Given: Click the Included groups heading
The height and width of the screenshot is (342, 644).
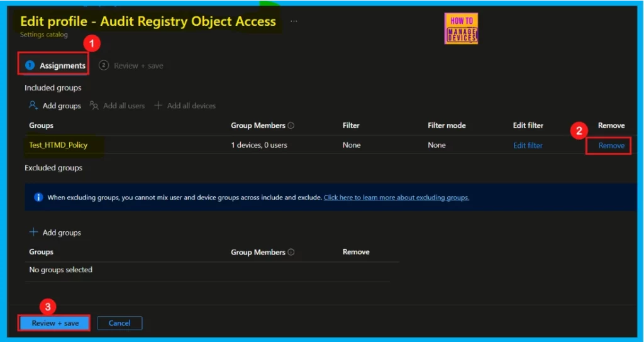Looking at the screenshot, I should click(53, 88).
